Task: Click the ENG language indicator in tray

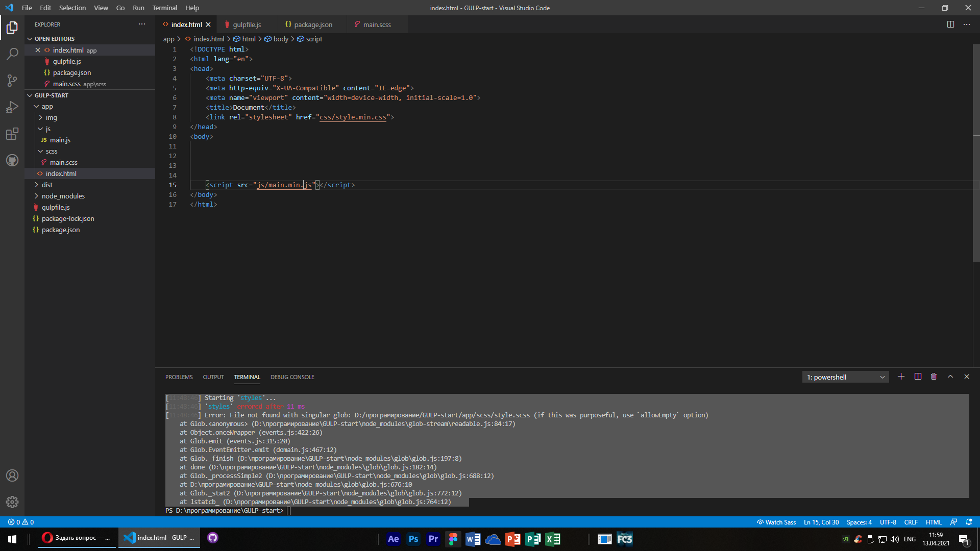Action: (909, 539)
